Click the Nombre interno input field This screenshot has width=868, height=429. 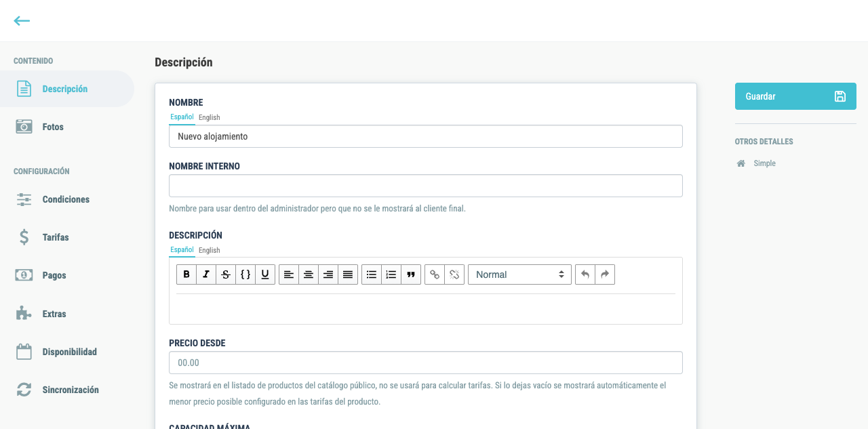[x=426, y=186]
